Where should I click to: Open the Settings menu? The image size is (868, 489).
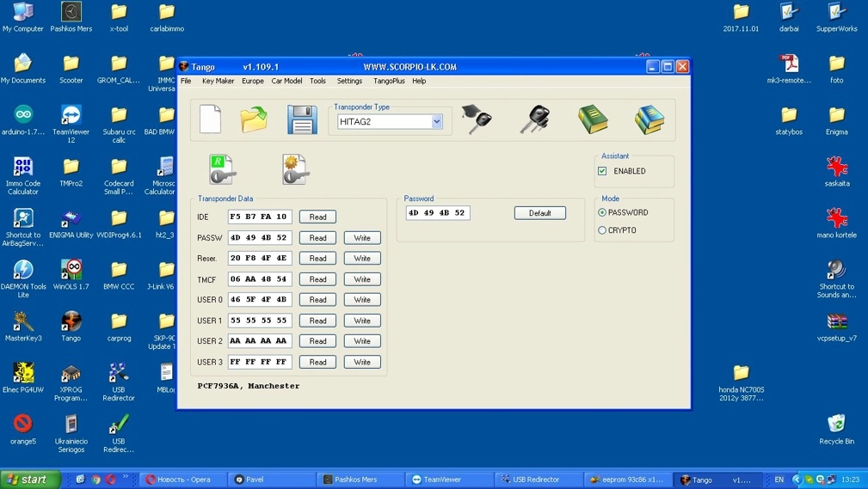click(349, 81)
